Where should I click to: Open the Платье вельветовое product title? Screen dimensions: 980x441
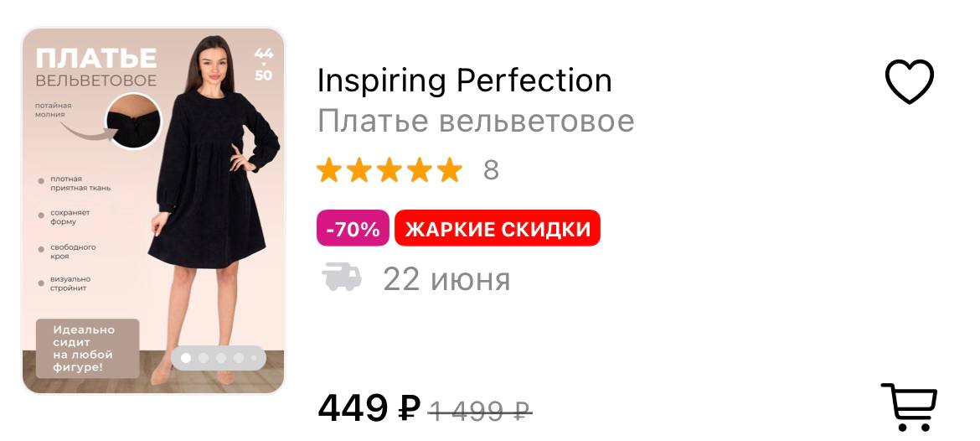[476, 121]
